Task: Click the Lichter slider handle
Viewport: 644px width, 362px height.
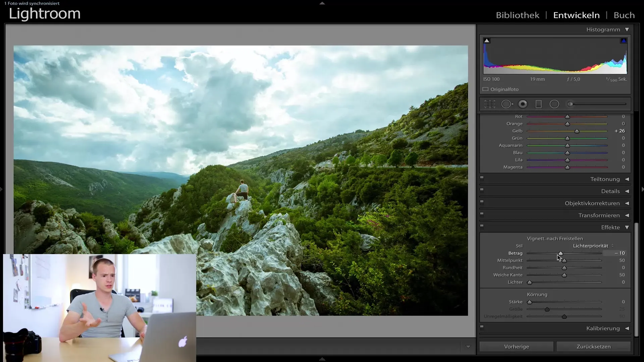Action: (x=530, y=283)
